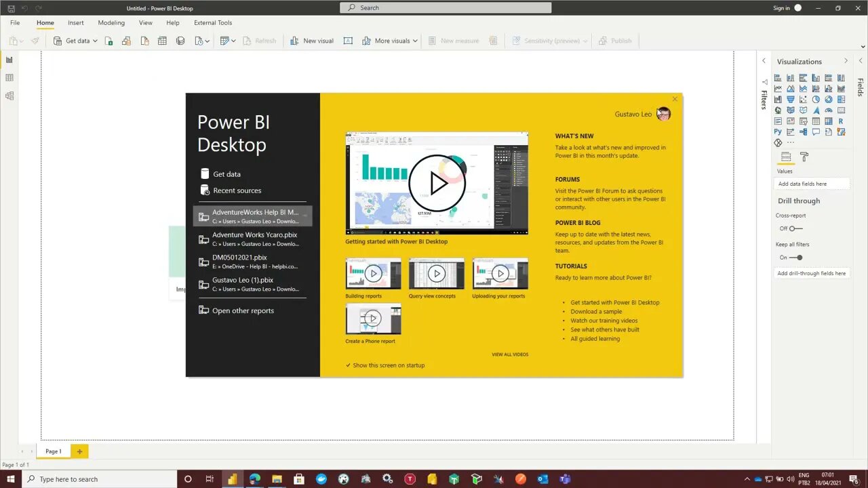Expand the Fields pane chevron

point(861,61)
